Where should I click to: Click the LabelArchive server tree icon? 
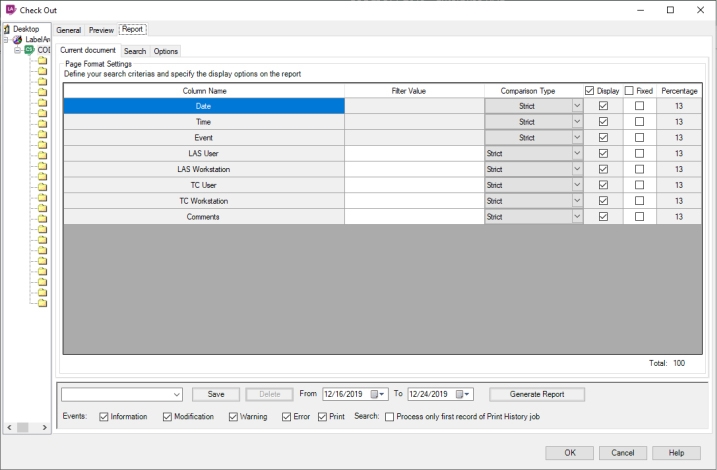(17, 40)
